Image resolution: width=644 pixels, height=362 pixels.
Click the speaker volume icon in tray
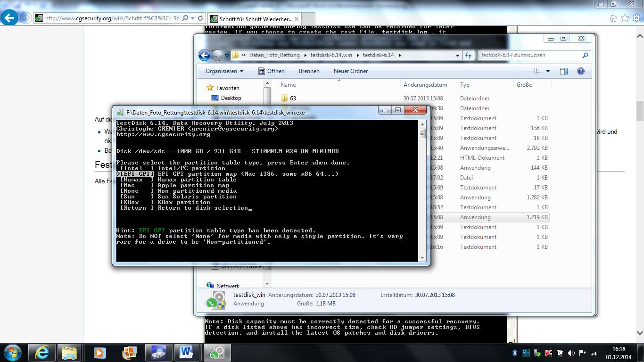[x=570, y=353]
